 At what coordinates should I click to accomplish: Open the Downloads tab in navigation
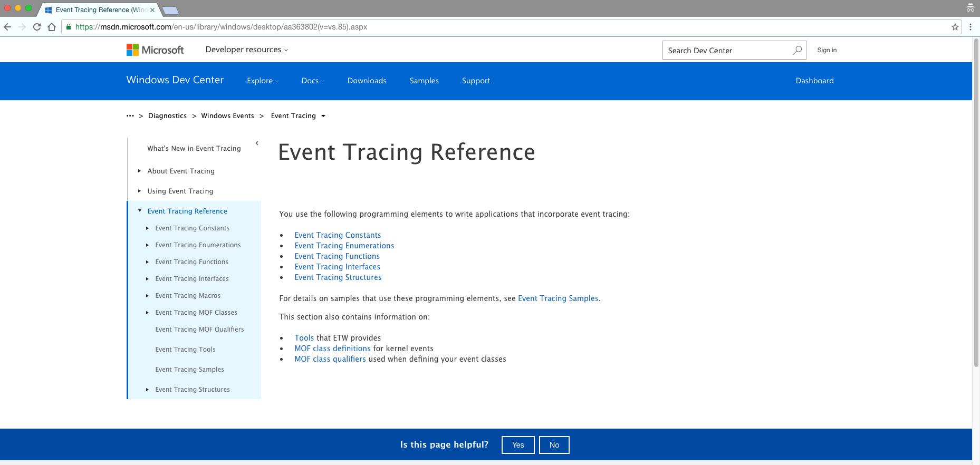[367, 81]
